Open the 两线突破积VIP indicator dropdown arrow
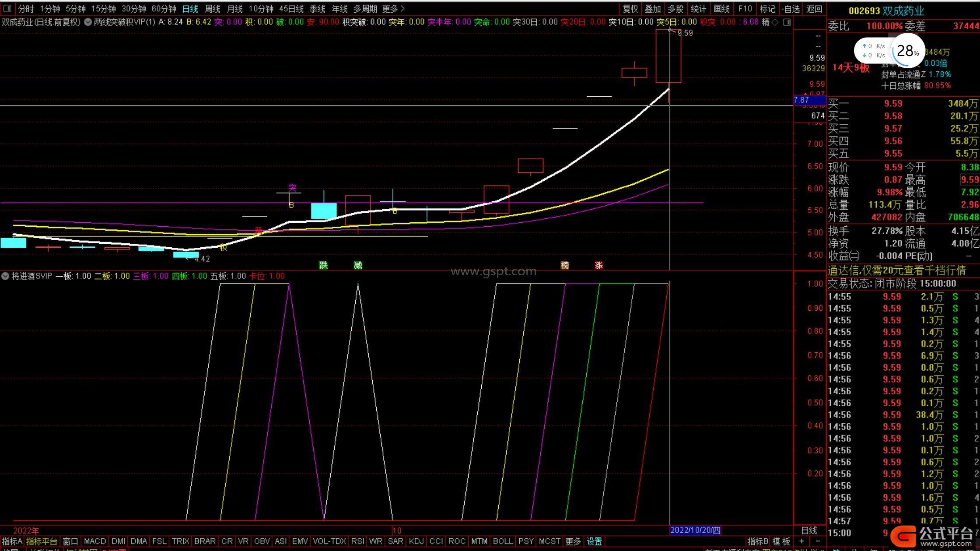Image resolution: width=980 pixels, height=551 pixels. pyautogui.click(x=88, y=22)
